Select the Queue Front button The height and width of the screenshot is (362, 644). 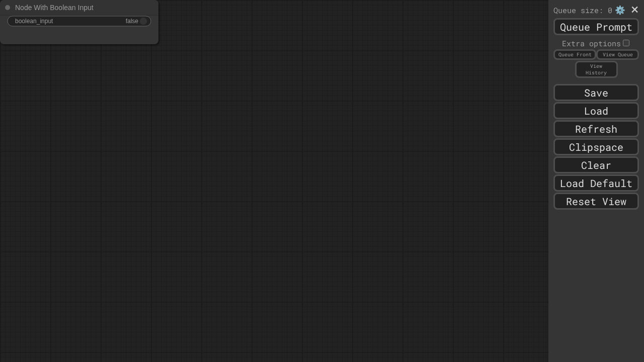coord(575,54)
